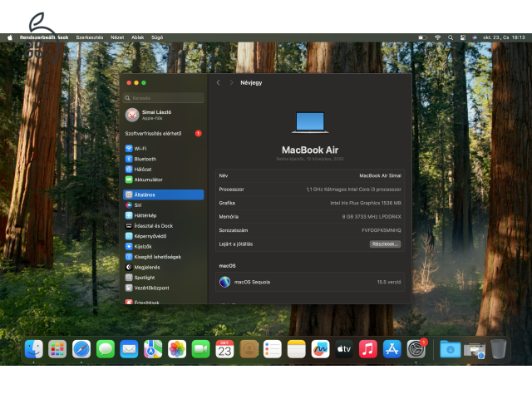Select Siri in the sidebar
532x399 pixels.
tap(138, 204)
